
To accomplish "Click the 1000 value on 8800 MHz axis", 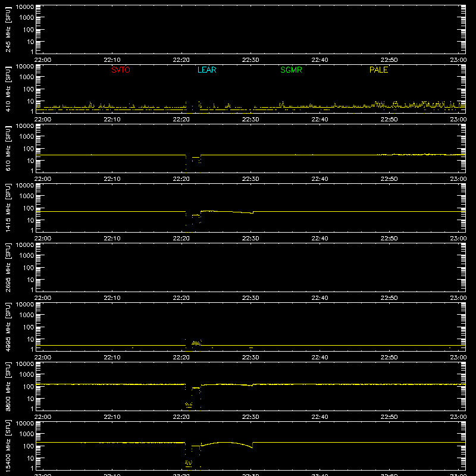I will (27, 375).
